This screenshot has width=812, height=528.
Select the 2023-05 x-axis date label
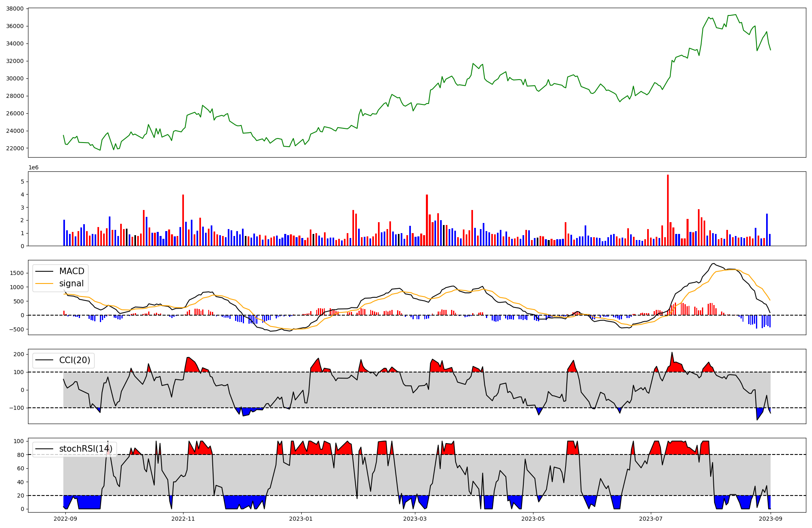[x=533, y=519]
